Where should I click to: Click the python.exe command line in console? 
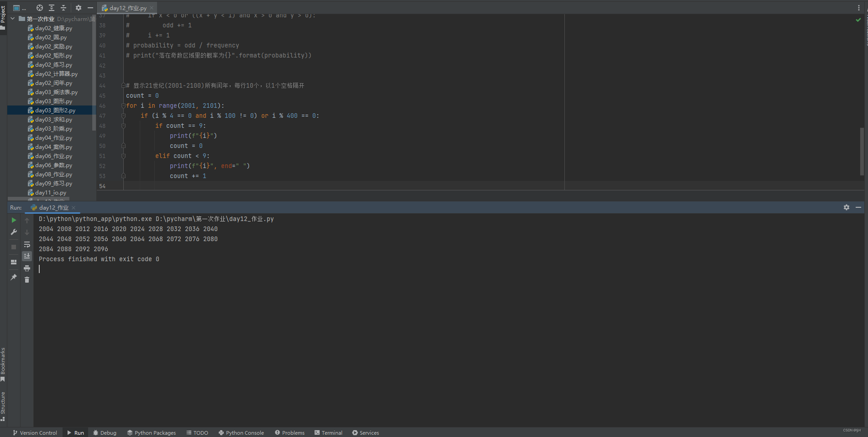pyautogui.click(x=156, y=219)
